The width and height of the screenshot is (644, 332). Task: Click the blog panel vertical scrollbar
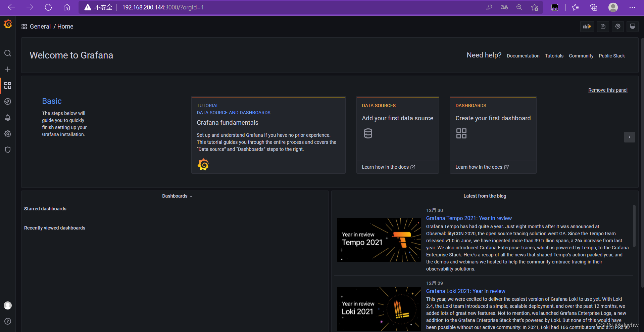click(634, 226)
